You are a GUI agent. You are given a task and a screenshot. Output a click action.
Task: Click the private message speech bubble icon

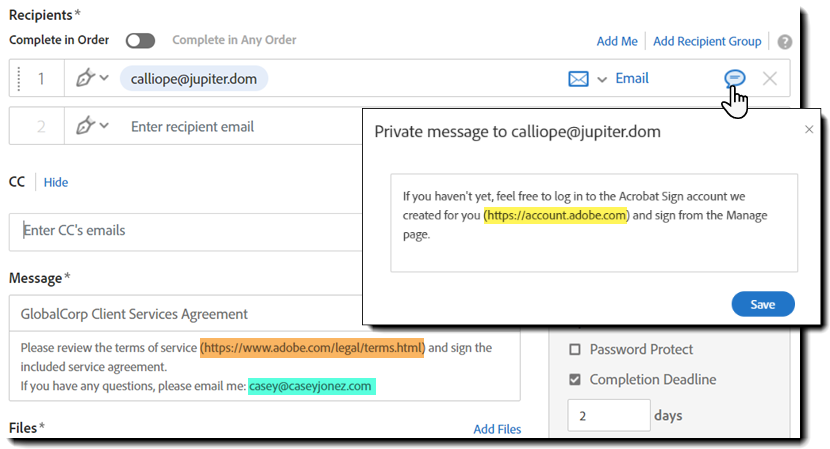point(735,78)
